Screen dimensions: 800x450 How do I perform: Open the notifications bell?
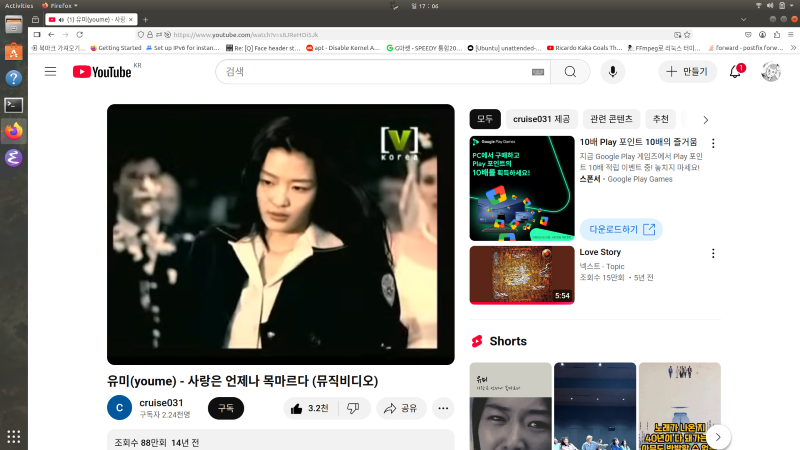[735, 72]
